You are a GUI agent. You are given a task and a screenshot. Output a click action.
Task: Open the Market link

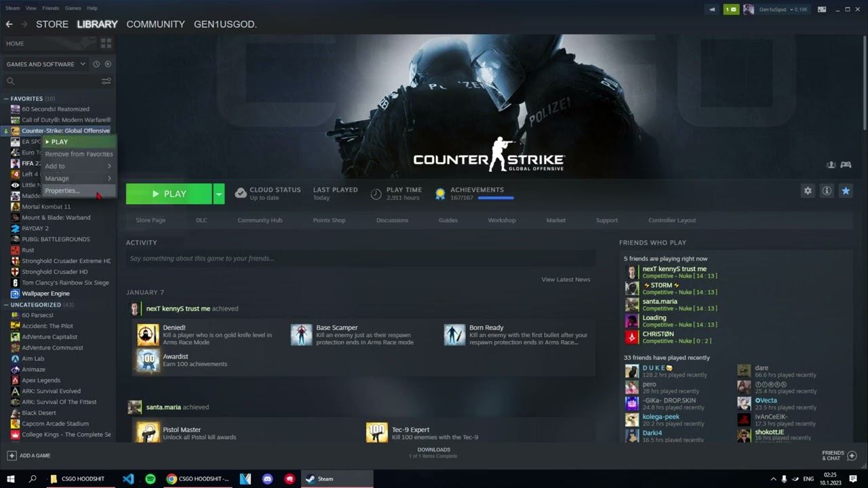coord(556,220)
